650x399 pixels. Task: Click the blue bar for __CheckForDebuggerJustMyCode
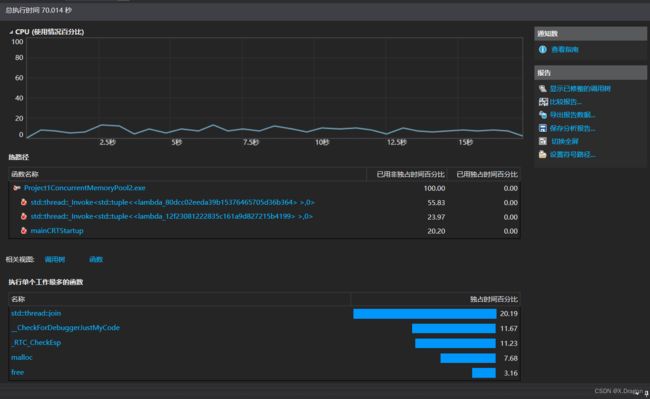pyautogui.click(x=454, y=329)
